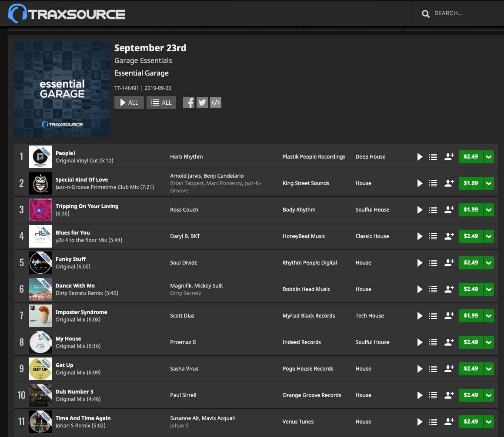Open Get Up track artwork

coord(40,369)
